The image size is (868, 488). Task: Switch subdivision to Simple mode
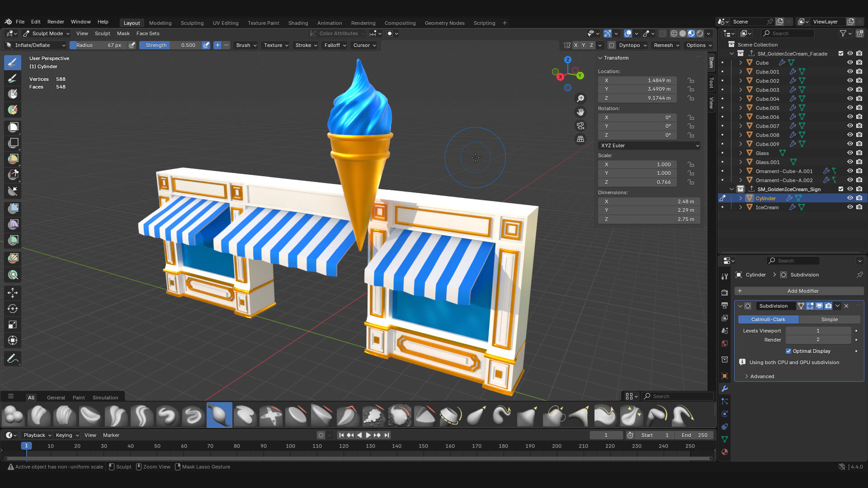coord(830,319)
